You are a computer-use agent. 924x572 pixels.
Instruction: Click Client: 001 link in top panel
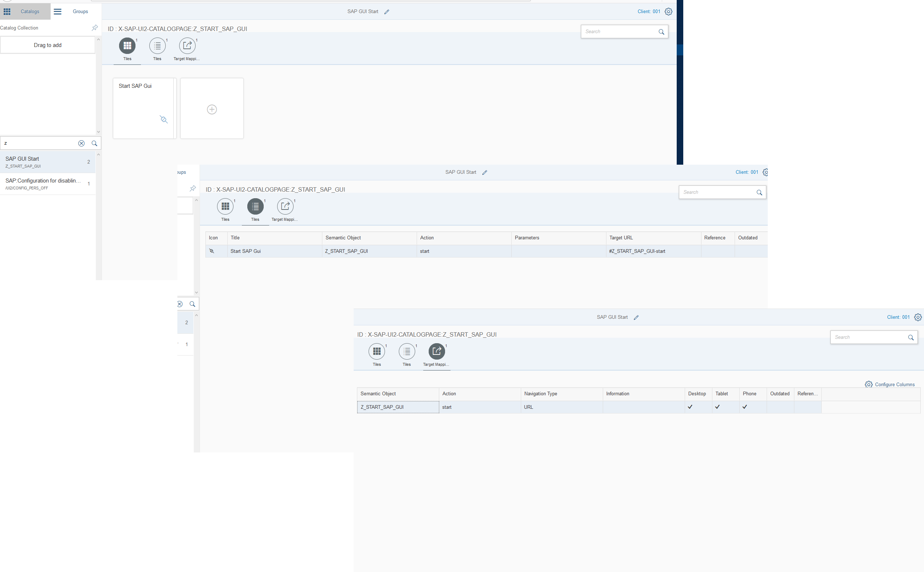pos(649,11)
